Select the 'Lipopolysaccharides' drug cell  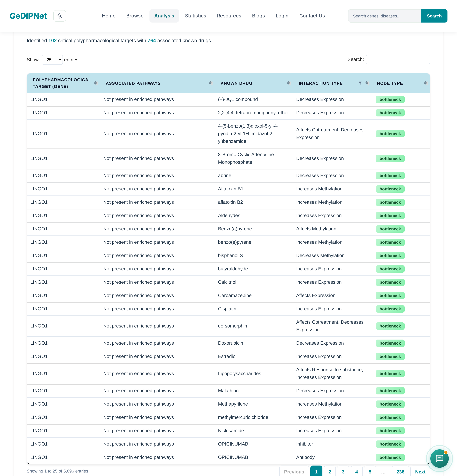[x=239, y=374]
